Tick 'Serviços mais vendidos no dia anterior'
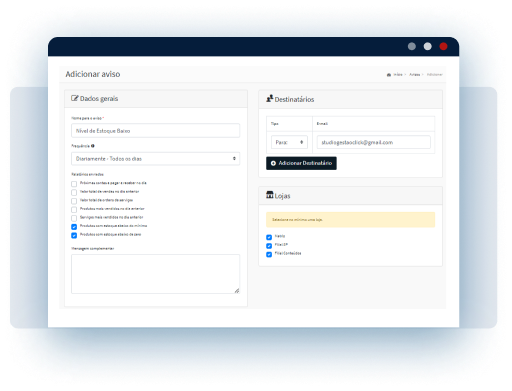The width and height of the screenshot is (512, 391). click(x=74, y=218)
